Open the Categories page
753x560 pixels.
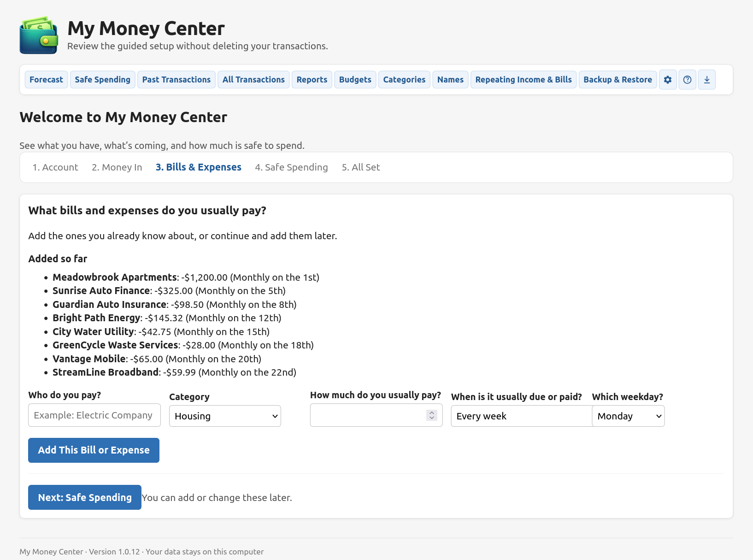[404, 80]
